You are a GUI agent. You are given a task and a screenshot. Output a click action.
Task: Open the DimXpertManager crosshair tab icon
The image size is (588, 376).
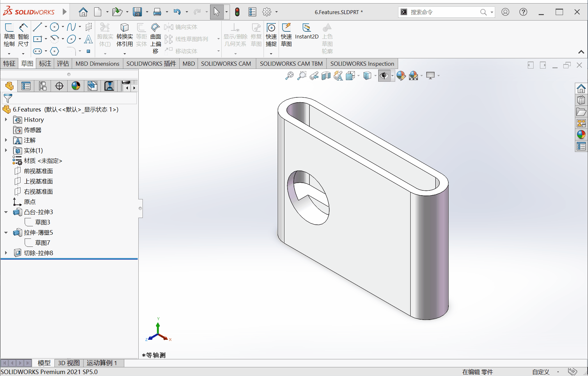[x=59, y=86]
